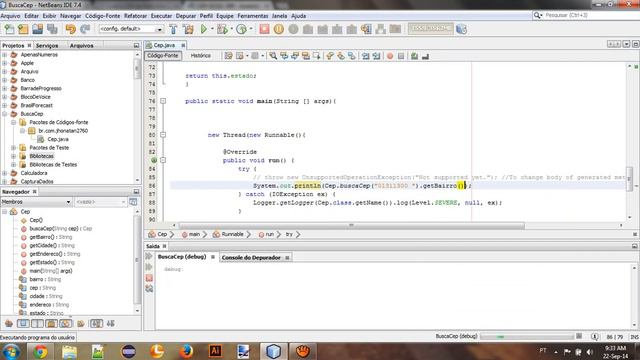Click the Profile Project clock icon

242,29
